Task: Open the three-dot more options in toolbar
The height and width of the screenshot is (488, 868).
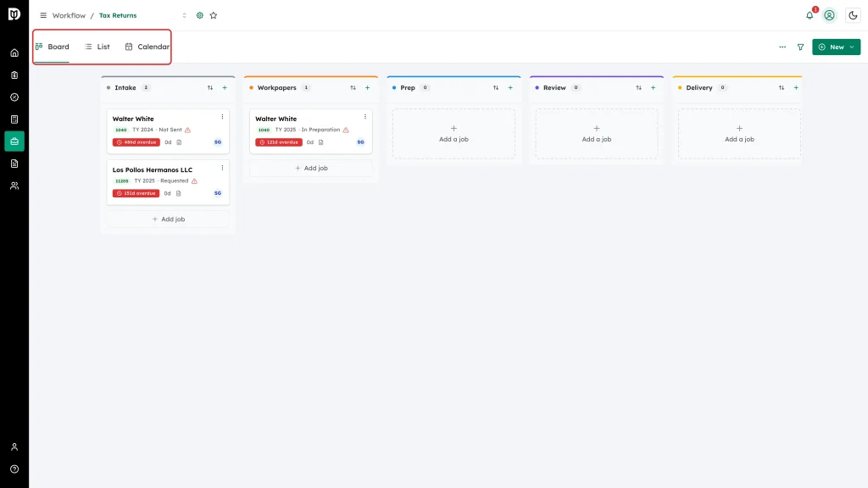Action: 782,47
